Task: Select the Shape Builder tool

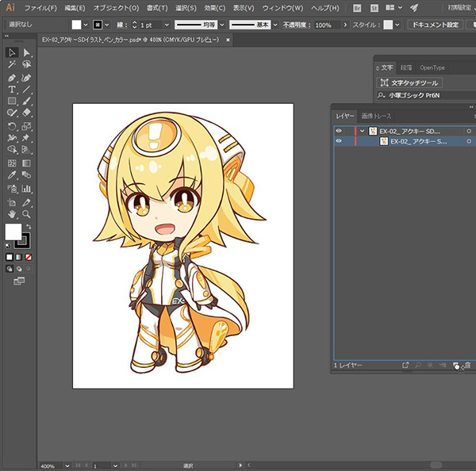Action: pos(12,149)
